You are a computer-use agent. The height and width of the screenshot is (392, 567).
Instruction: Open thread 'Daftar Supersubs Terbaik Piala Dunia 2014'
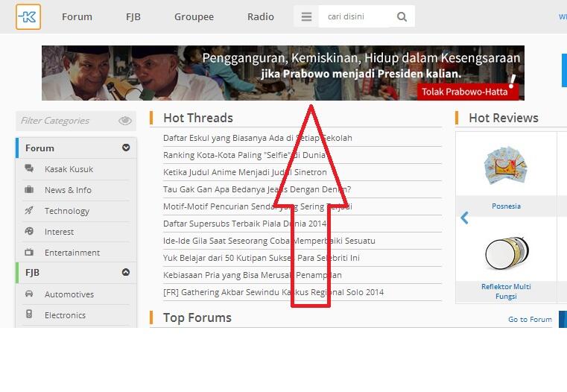pyautogui.click(x=245, y=224)
